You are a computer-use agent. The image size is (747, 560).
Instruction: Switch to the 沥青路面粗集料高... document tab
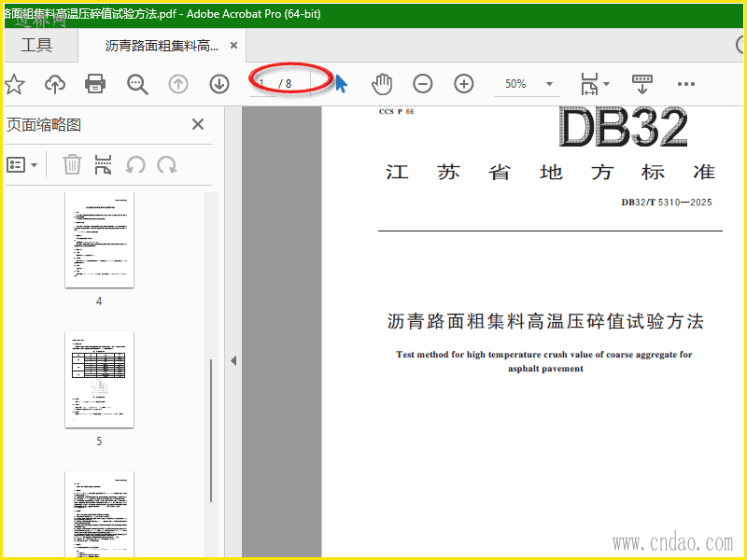coord(162,46)
